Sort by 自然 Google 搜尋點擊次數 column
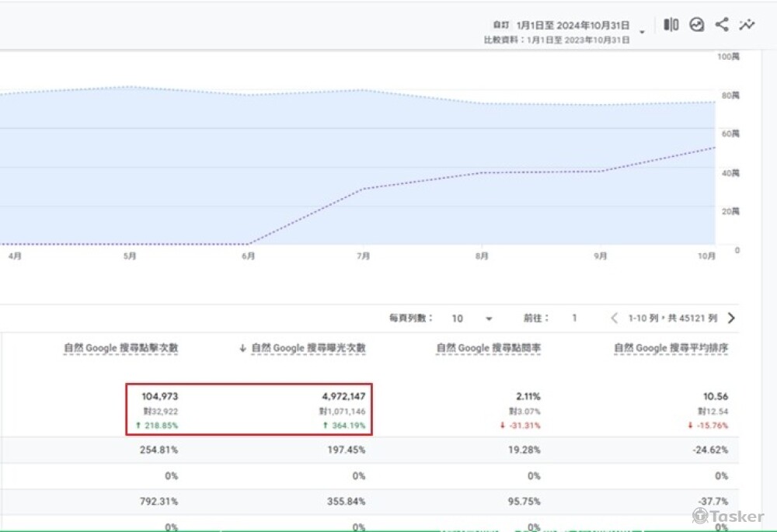 point(120,349)
